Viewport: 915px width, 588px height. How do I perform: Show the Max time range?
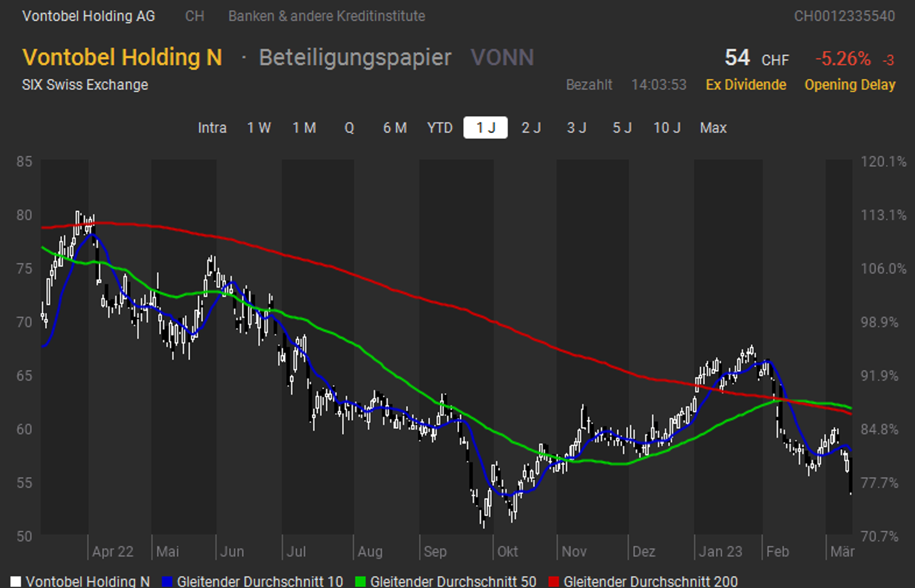[x=713, y=127]
